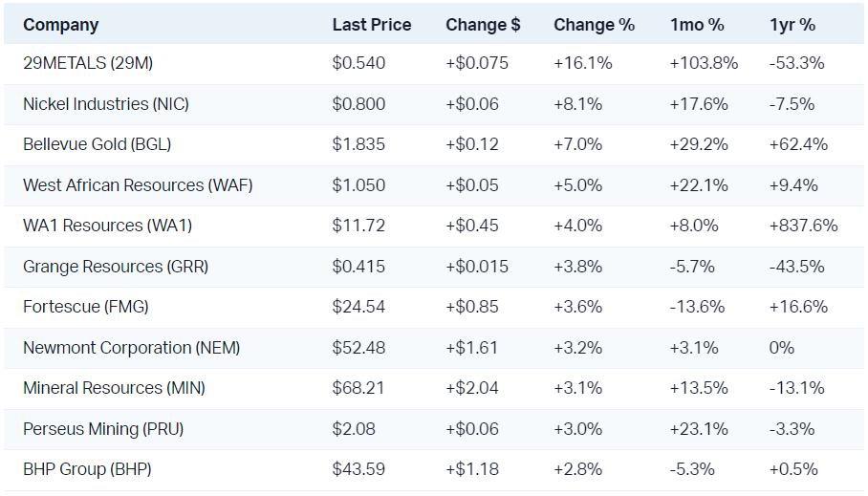Open the Nickel Industries (NIC) link
Image resolution: width=868 pixels, height=496 pixels.
[106, 104]
